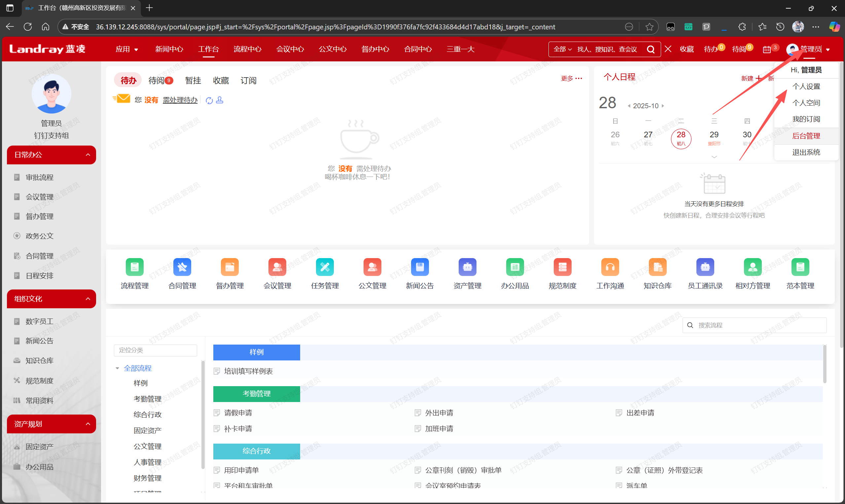845x504 pixels.
Task: Open the 知识仓库 shortcut icon
Action: pyautogui.click(x=657, y=267)
